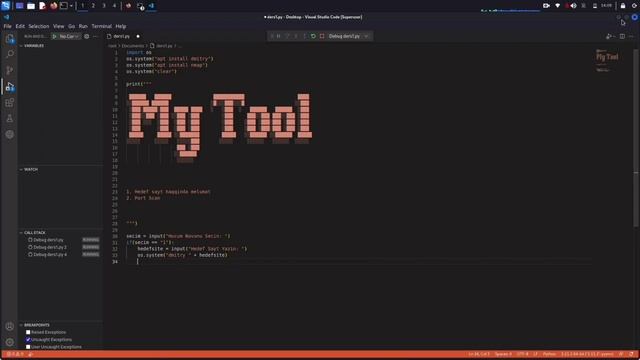This screenshot has height=360, width=640.
Task: Open the terminal dropdown arrow in top panel
Action: 71,6
